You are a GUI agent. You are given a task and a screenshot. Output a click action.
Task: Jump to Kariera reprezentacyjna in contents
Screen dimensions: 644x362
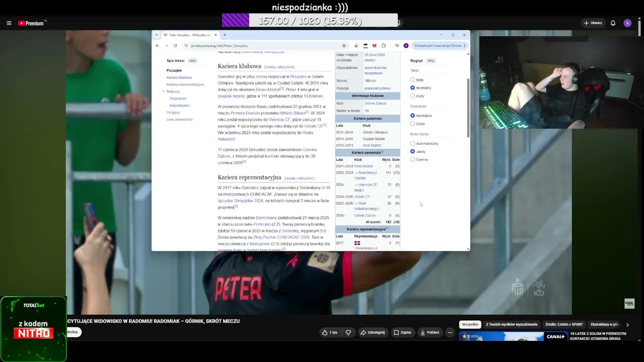(x=185, y=84)
